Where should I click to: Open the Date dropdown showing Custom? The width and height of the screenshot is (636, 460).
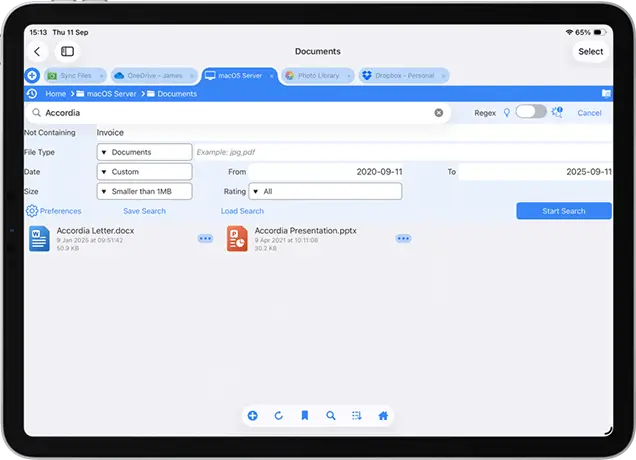click(144, 172)
